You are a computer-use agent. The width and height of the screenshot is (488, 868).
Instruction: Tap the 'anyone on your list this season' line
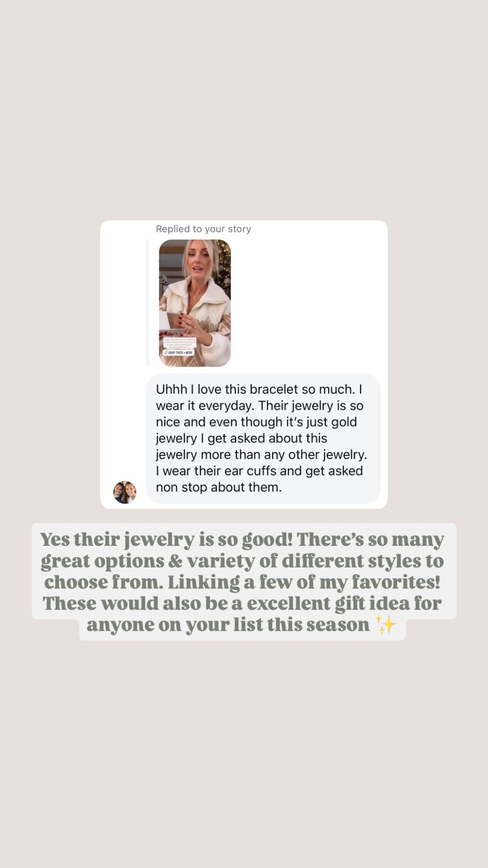pyautogui.click(x=228, y=625)
